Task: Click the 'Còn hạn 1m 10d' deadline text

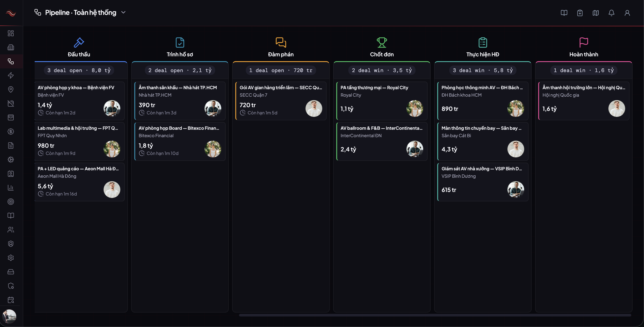Action: 162,153
